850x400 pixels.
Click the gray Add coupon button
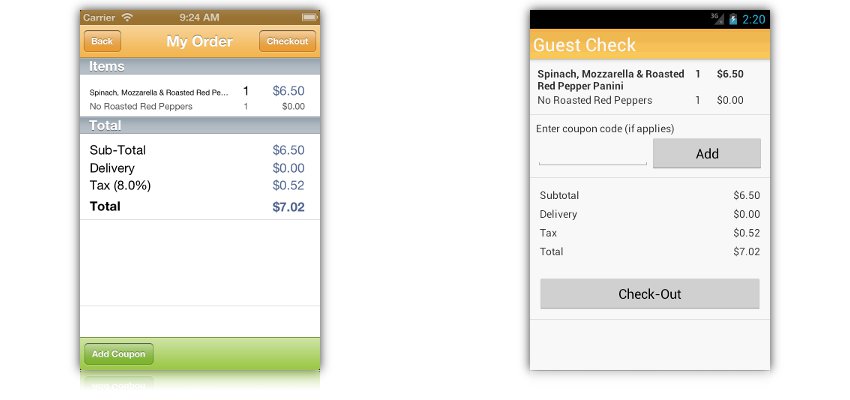(706, 153)
